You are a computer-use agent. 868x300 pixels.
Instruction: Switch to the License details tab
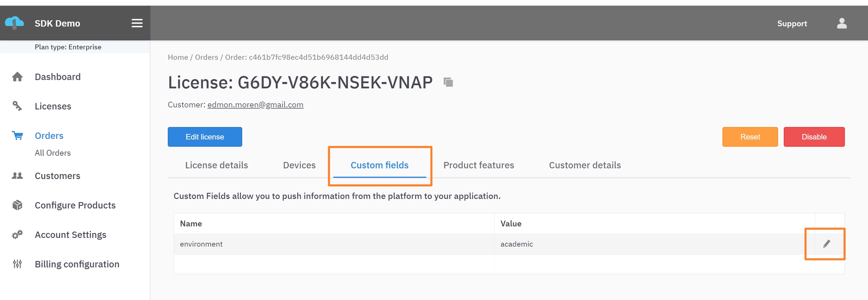pos(216,165)
